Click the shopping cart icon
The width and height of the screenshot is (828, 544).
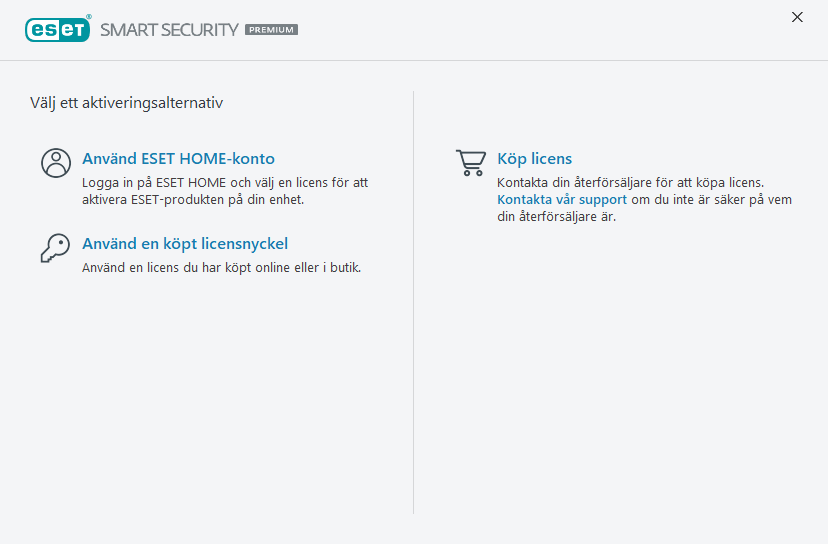[471, 163]
